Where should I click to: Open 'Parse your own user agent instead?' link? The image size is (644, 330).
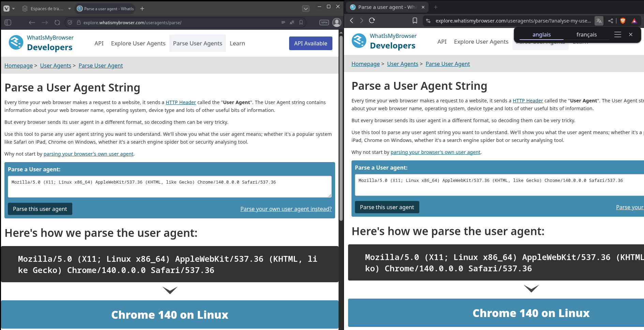coord(286,209)
